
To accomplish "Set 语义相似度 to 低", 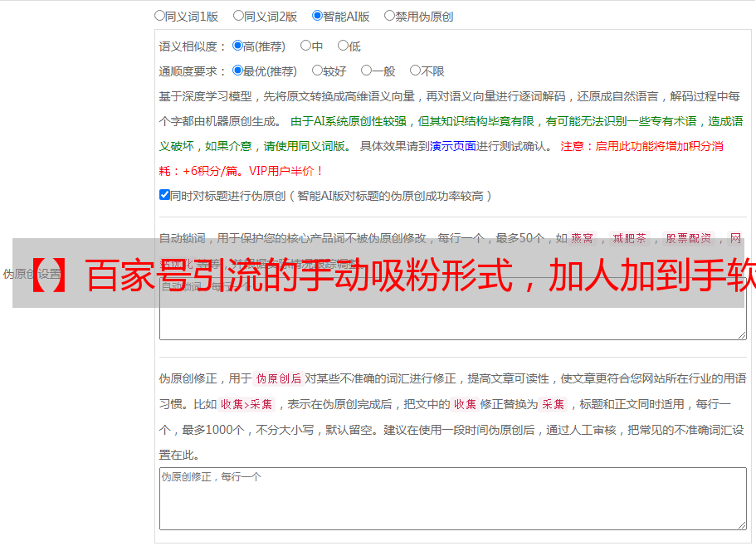I will pos(343,46).
